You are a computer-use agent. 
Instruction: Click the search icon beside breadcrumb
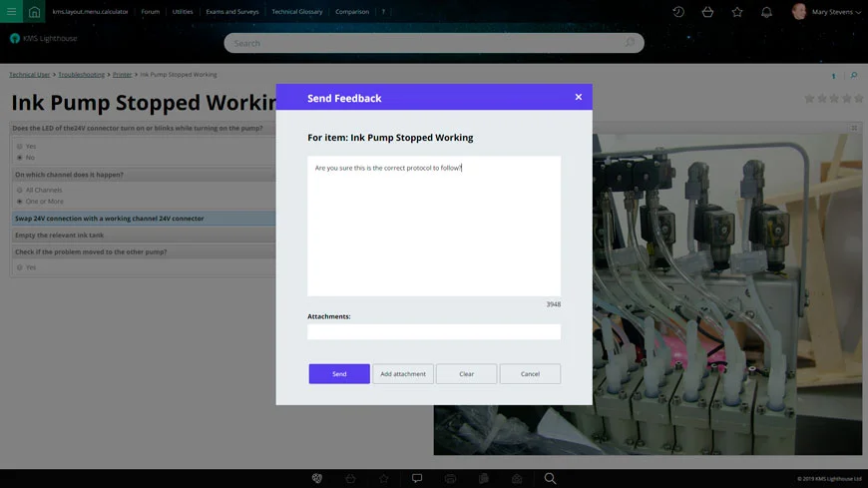point(854,75)
